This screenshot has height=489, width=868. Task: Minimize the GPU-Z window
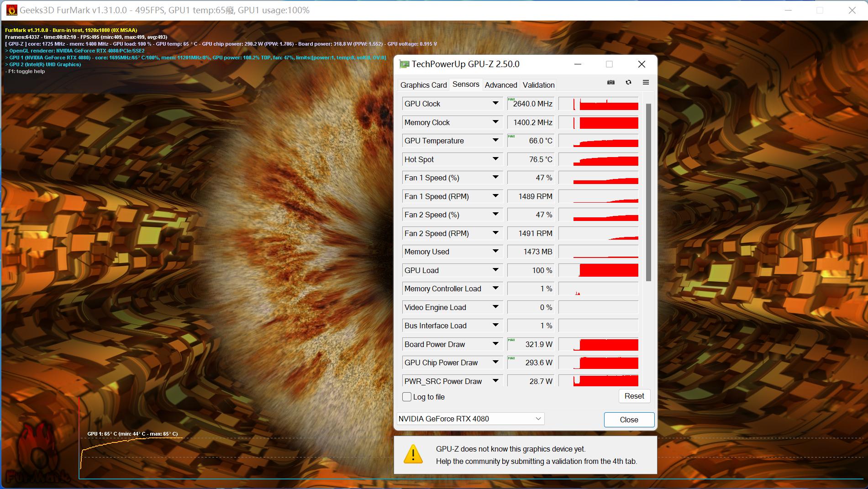[578, 64]
